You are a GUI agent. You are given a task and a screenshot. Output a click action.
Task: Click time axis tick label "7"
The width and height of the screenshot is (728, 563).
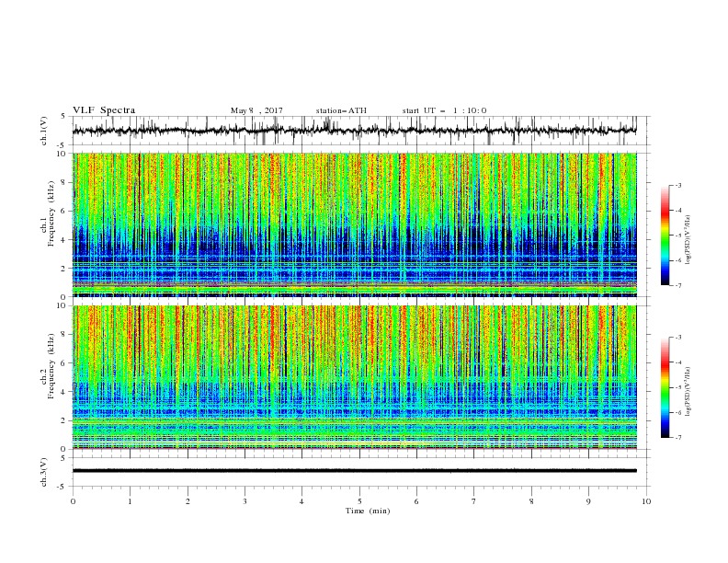point(474,501)
